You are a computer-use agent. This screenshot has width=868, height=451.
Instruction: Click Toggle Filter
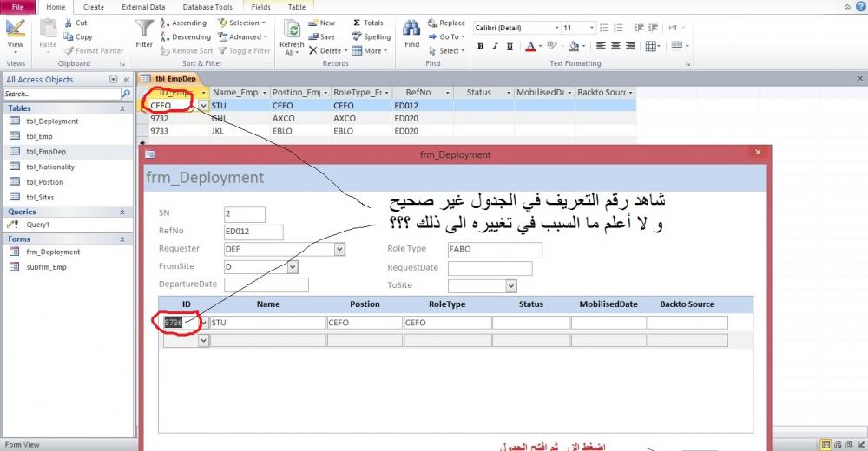244,50
